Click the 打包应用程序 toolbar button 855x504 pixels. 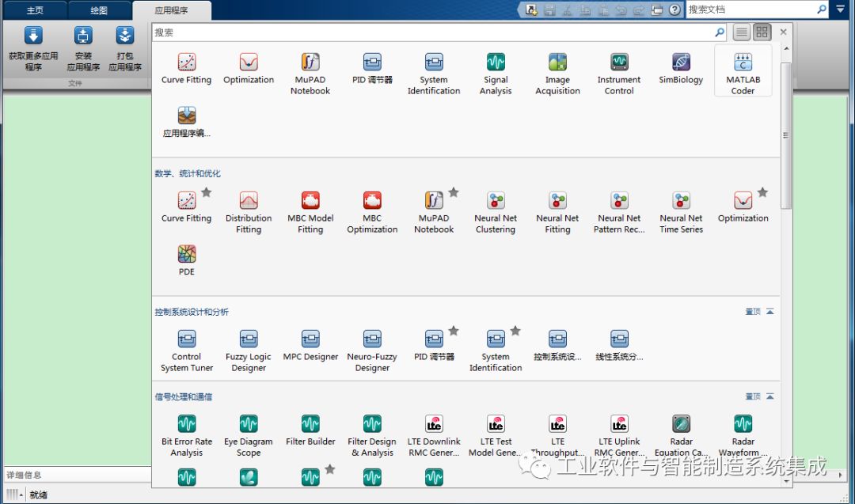click(125, 49)
